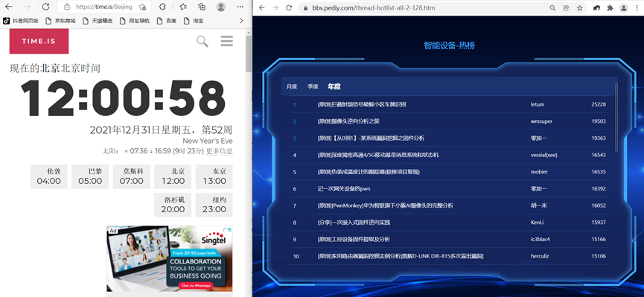The image size is (644, 297).
Task: Click the 2021年12月31日 date line
Action: 161,130
